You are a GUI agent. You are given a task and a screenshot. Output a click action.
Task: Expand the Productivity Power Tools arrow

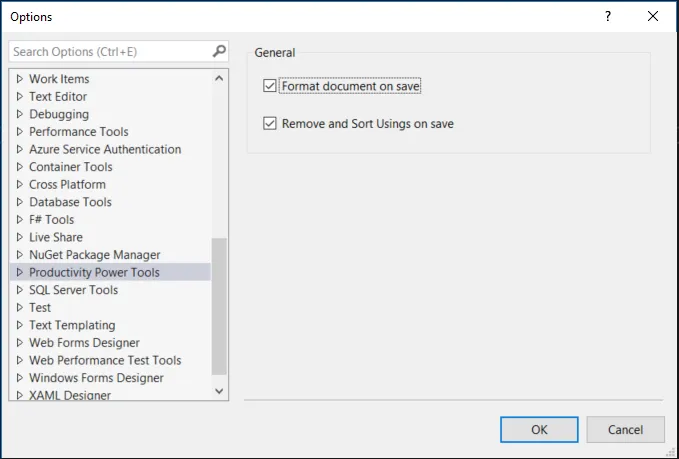pyautogui.click(x=19, y=272)
